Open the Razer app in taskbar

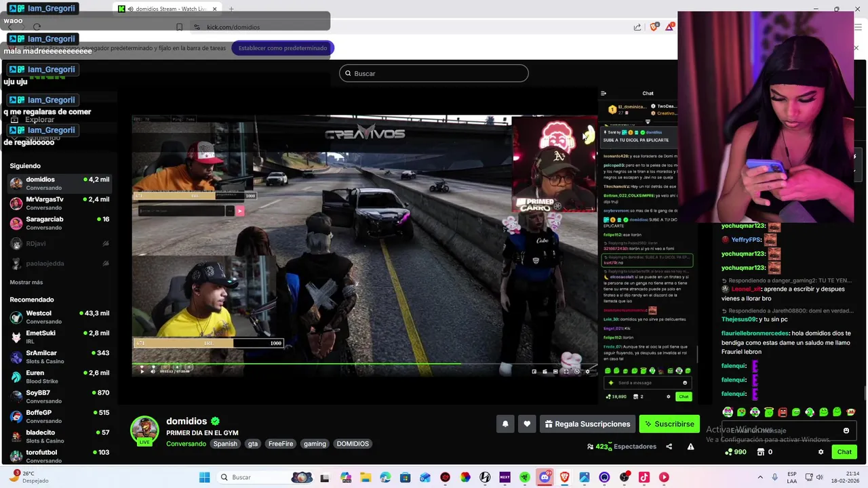(524, 477)
